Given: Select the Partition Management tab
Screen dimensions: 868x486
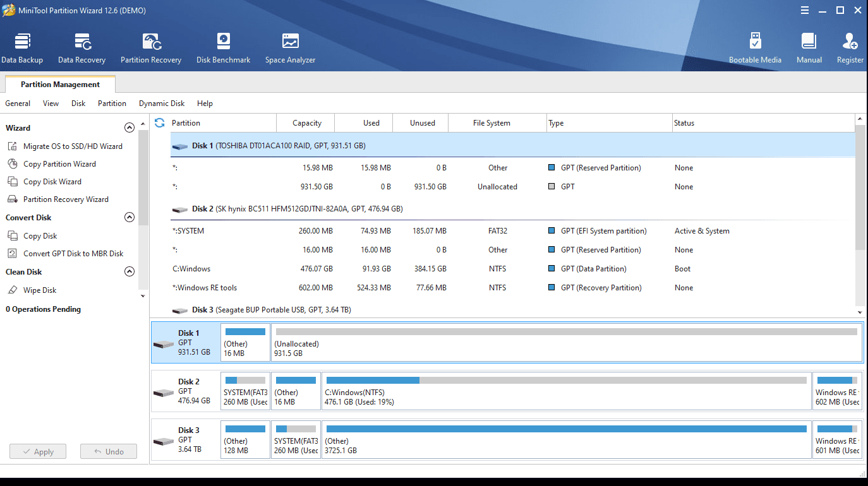Looking at the screenshot, I should [60, 85].
